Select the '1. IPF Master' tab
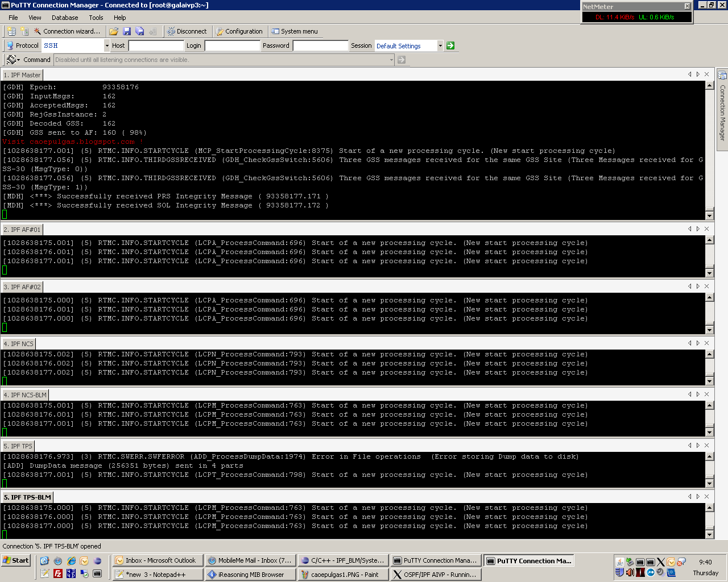728x582 pixels. pyautogui.click(x=22, y=75)
